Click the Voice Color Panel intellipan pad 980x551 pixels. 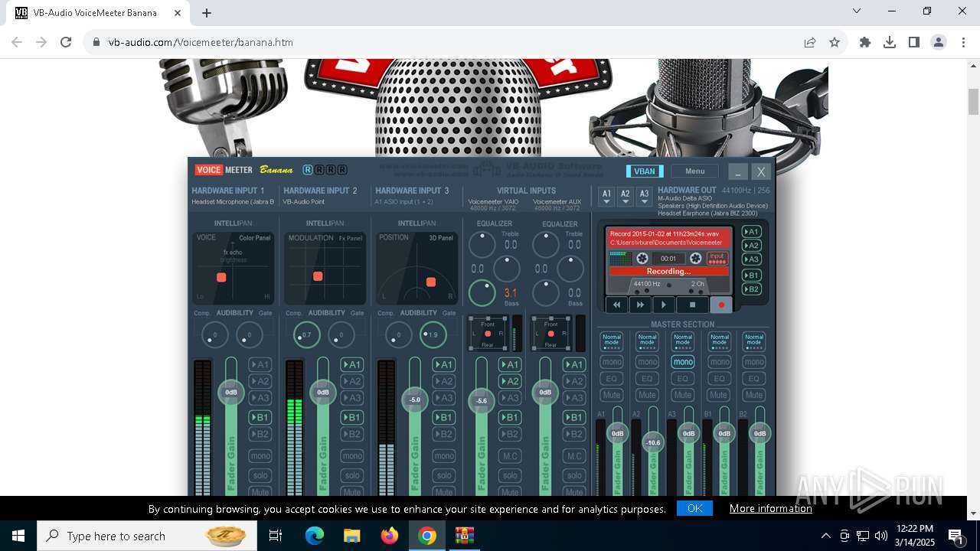(x=234, y=268)
